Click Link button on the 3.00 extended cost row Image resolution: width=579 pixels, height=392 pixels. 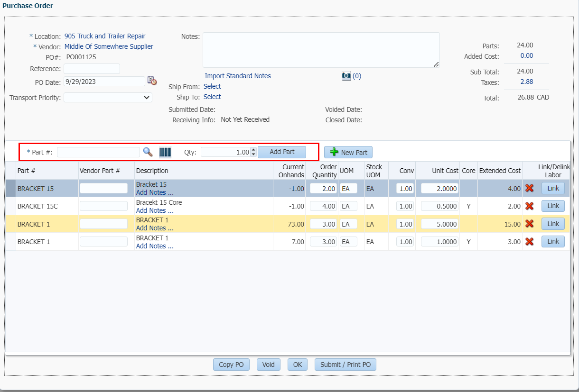[x=553, y=242]
